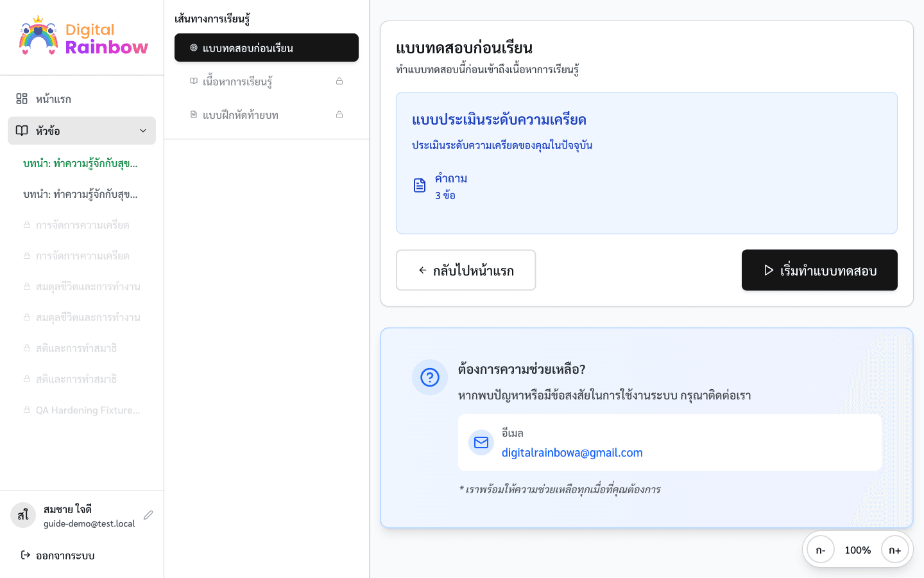Click lock icon beside second สติและการทำสมาธิ
This screenshot has height=578, width=924.
coord(27,379)
